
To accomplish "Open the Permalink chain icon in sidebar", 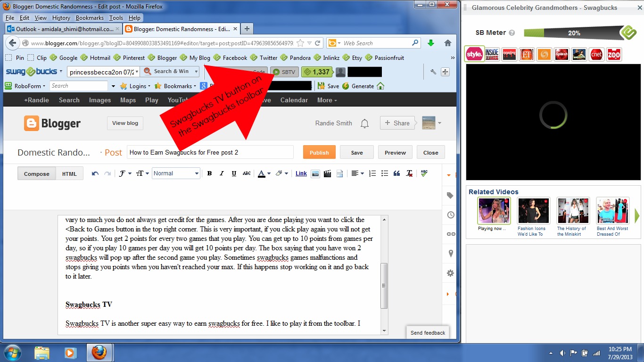I will [x=451, y=234].
